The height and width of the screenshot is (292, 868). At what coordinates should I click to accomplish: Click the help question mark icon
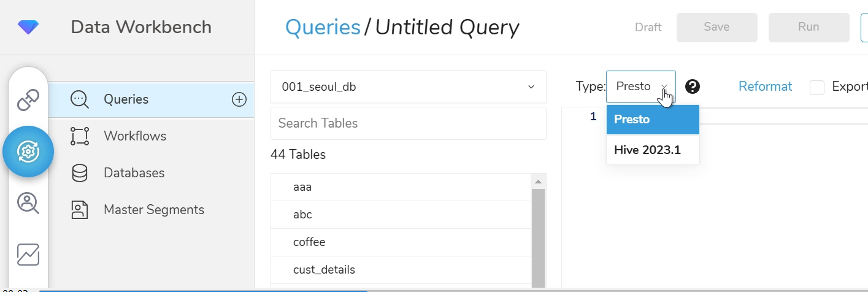pyautogui.click(x=693, y=86)
